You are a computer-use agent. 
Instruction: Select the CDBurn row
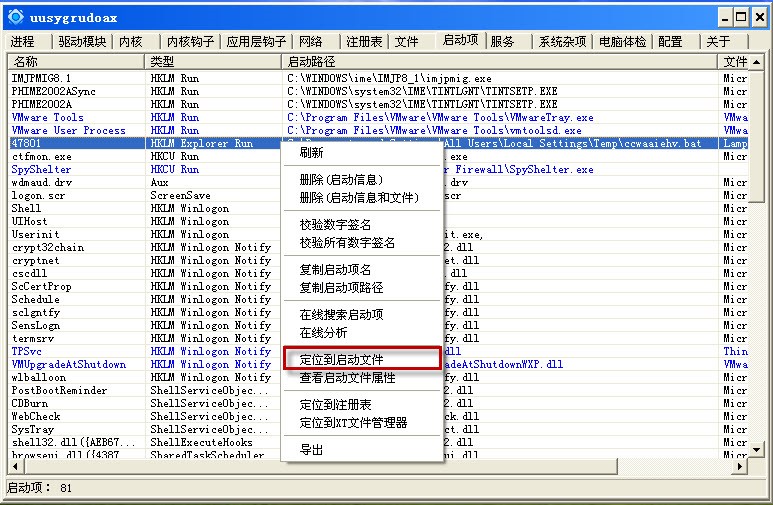pos(379,403)
